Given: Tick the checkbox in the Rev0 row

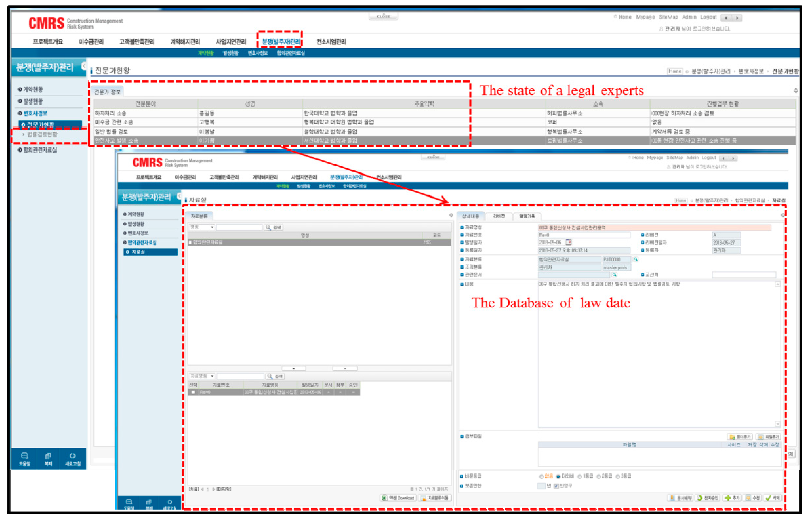Looking at the screenshot, I should tap(193, 392).
